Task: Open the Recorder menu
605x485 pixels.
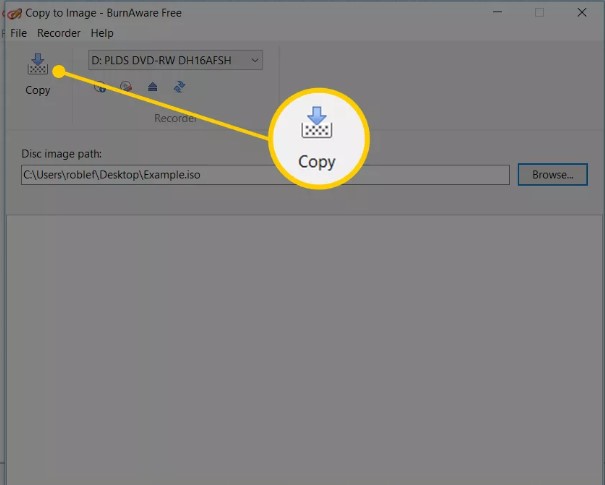Action: (59, 33)
